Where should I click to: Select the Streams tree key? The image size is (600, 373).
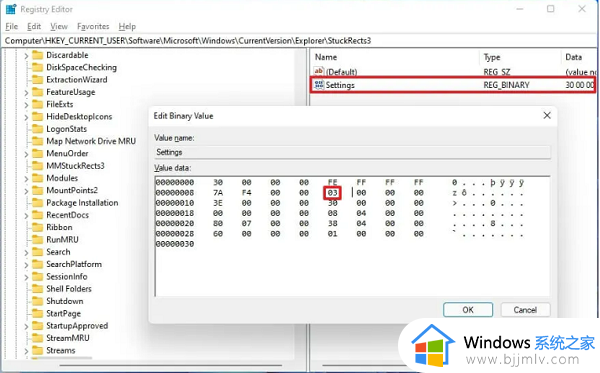[60, 350]
